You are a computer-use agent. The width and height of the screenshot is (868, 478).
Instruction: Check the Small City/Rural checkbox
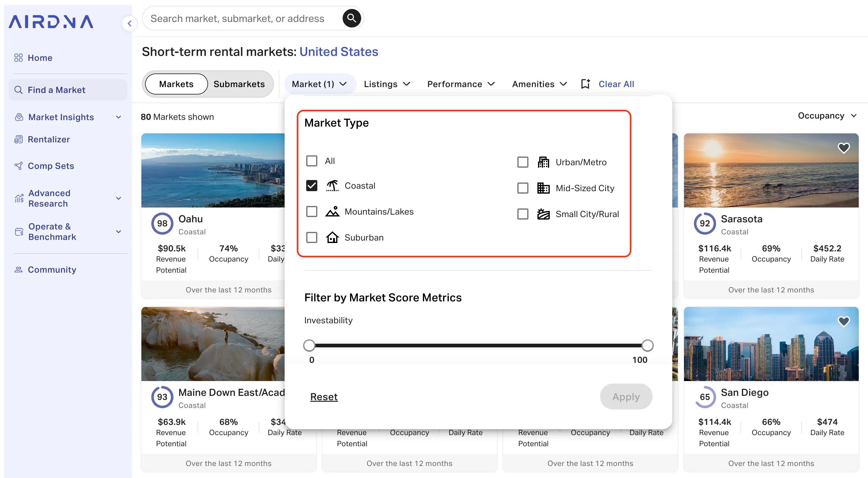[x=523, y=214]
